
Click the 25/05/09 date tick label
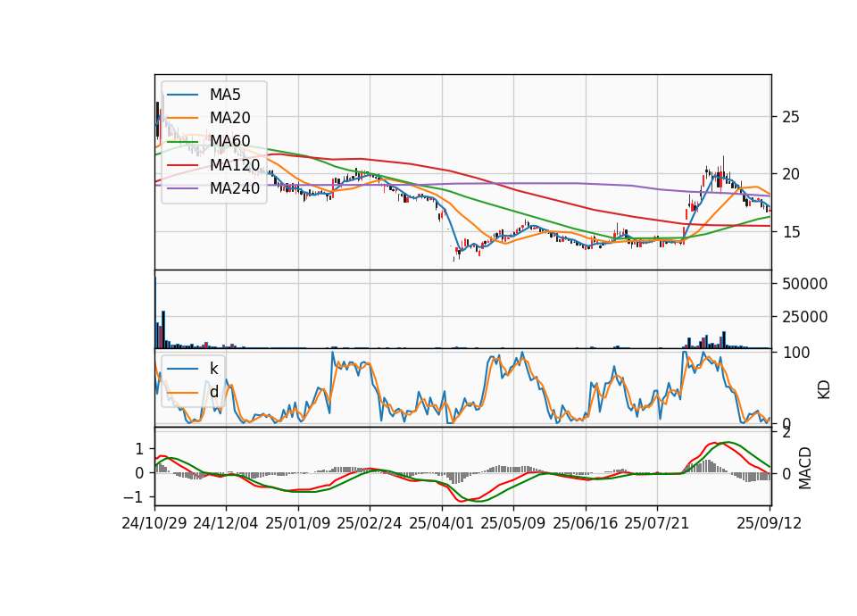[513, 523]
